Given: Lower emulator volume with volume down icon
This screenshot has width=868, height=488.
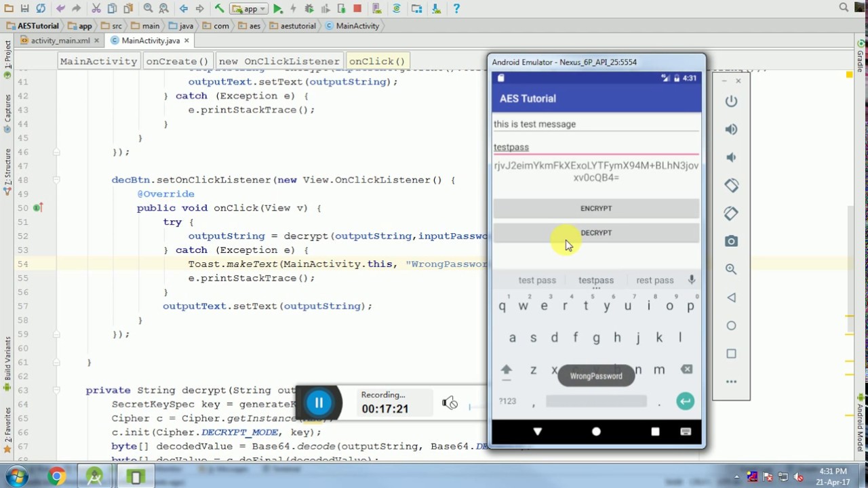Looking at the screenshot, I should 731,157.
